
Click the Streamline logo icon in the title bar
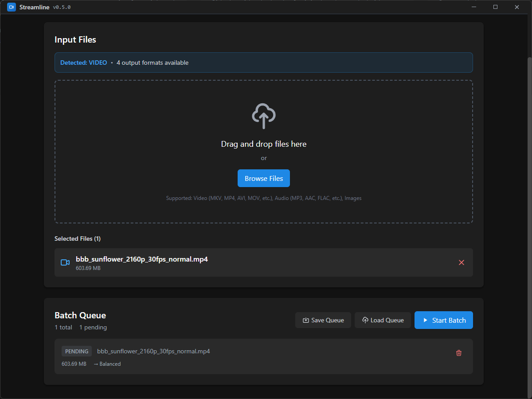click(11, 7)
